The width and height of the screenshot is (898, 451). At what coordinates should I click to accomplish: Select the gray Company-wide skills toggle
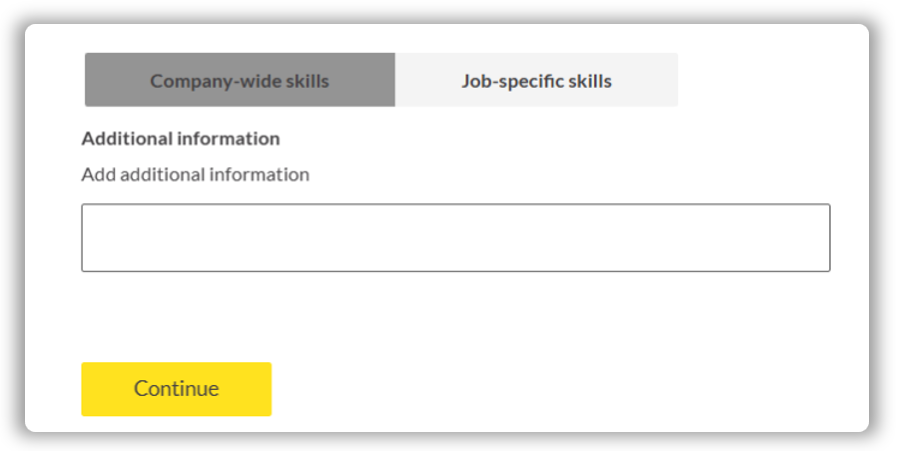pos(240,80)
